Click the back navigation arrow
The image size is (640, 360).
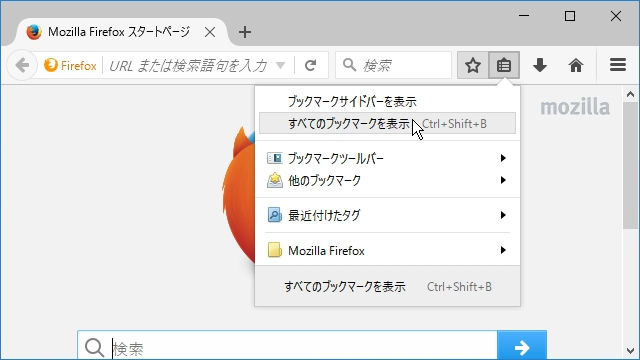(22, 65)
